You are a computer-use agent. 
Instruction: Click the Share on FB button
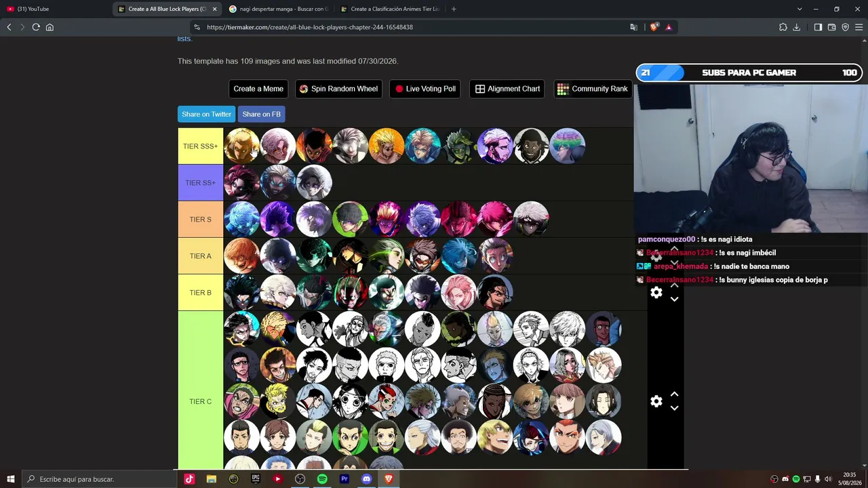coord(262,114)
